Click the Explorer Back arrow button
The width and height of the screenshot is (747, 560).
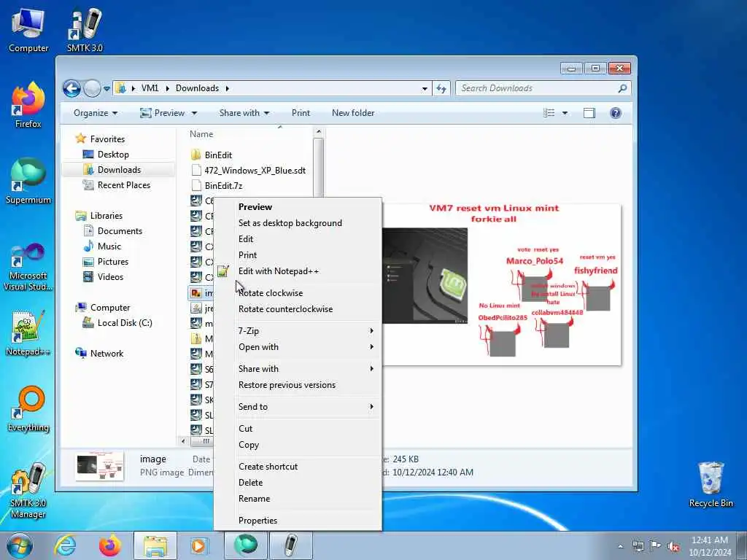click(72, 88)
